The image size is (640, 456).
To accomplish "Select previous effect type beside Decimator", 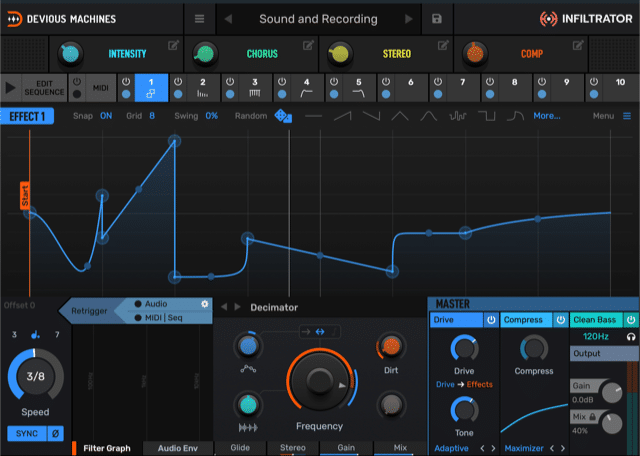I will [x=224, y=307].
